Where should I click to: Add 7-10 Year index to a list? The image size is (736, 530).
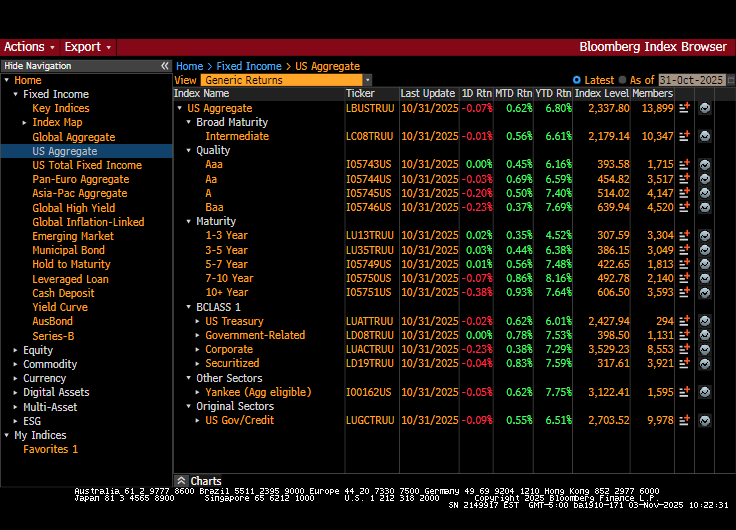click(x=684, y=278)
